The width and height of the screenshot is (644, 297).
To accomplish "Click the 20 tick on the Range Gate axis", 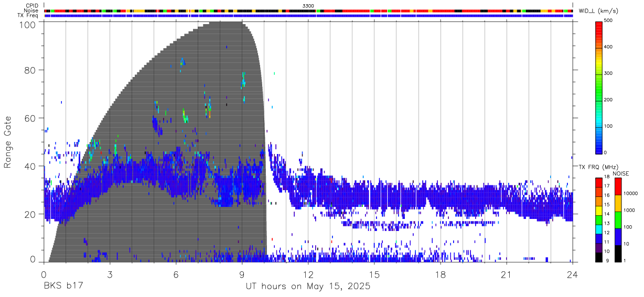I will tap(29, 214).
